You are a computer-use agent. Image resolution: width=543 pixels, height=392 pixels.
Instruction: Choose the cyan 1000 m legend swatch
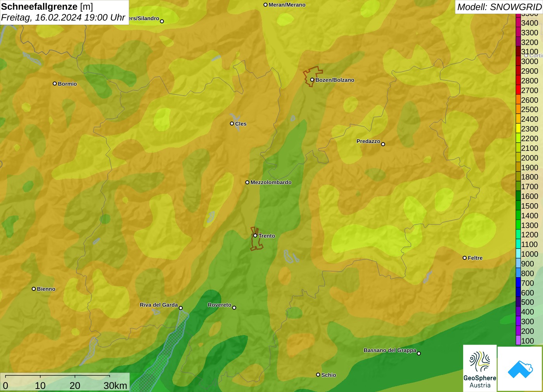[x=518, y=254]
